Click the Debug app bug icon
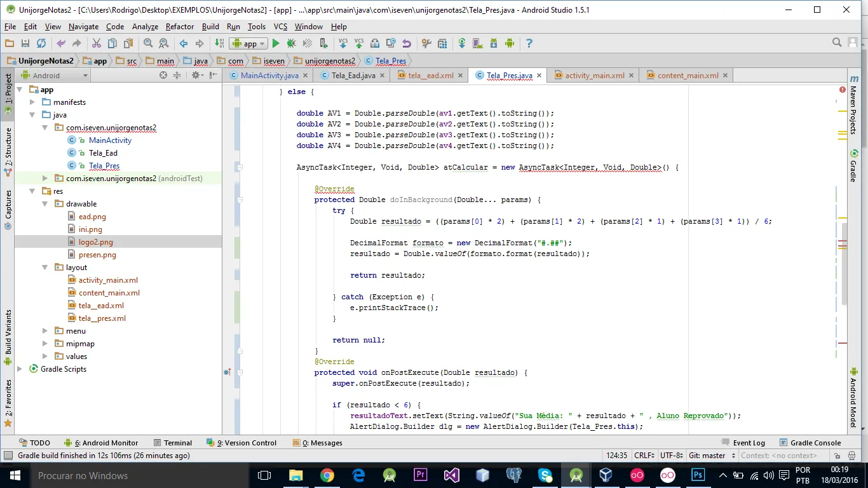868x488 pixels. [x=291, y=43]
